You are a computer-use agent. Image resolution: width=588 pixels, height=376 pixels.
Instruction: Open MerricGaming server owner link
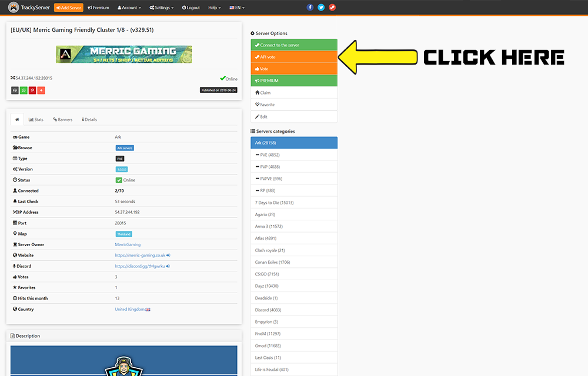pos(128,244)
